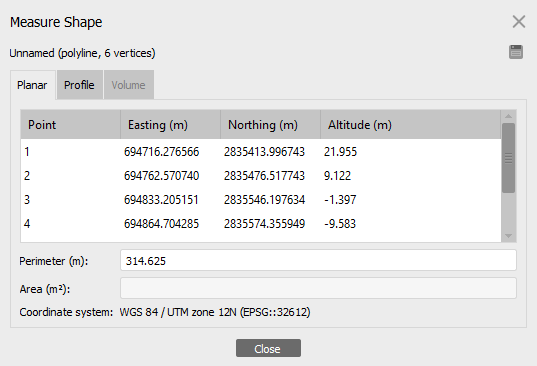537x366 pixels.
Task: Switch to the Planar tab
Action: pyautogui.click(x=33, y=85)
